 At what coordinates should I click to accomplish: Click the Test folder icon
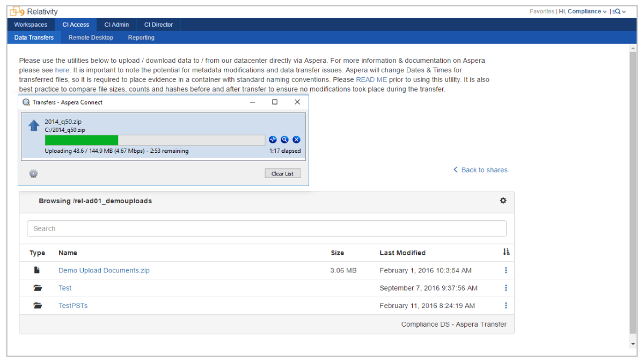[37, 287]
